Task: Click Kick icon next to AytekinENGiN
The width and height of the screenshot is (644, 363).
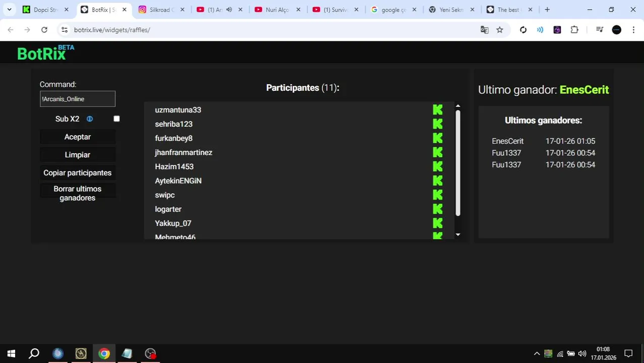Action: [x=437, y=180]
